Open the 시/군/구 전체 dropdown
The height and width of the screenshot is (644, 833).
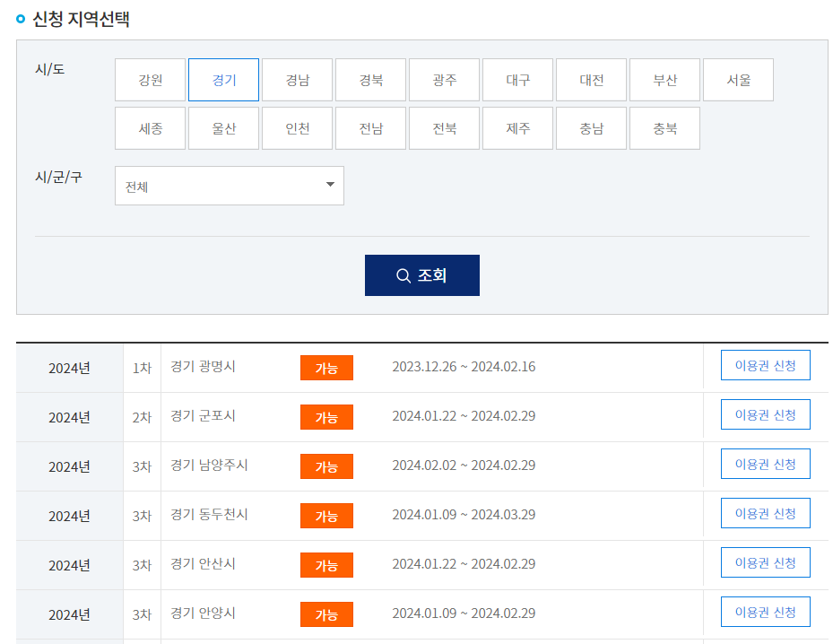click(230, 186)
